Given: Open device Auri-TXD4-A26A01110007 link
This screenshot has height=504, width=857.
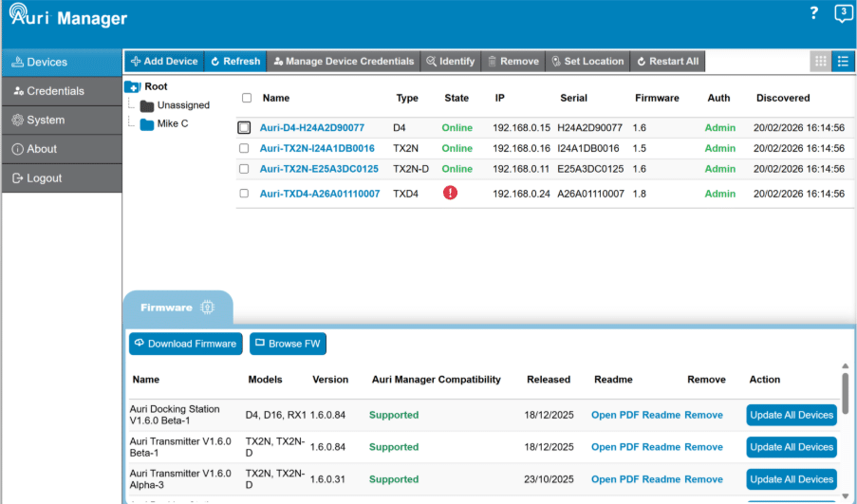Looking at the screenshot, I should click(x=320, y=194).
